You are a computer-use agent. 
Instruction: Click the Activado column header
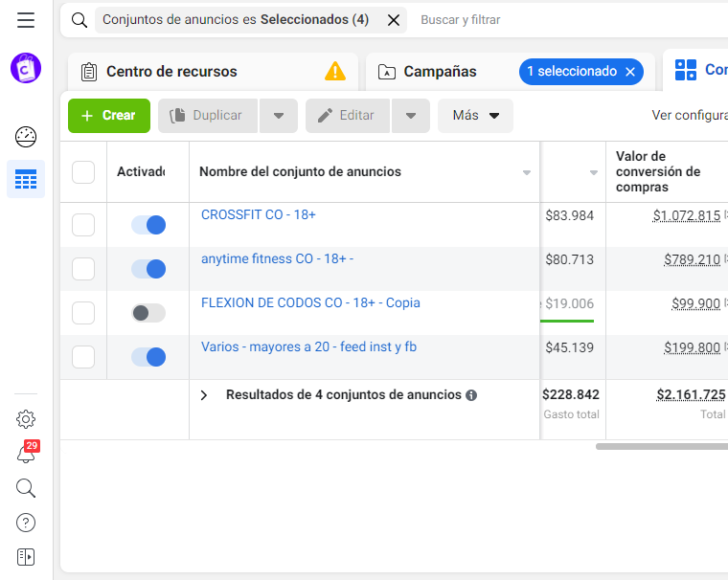point(141,171)
